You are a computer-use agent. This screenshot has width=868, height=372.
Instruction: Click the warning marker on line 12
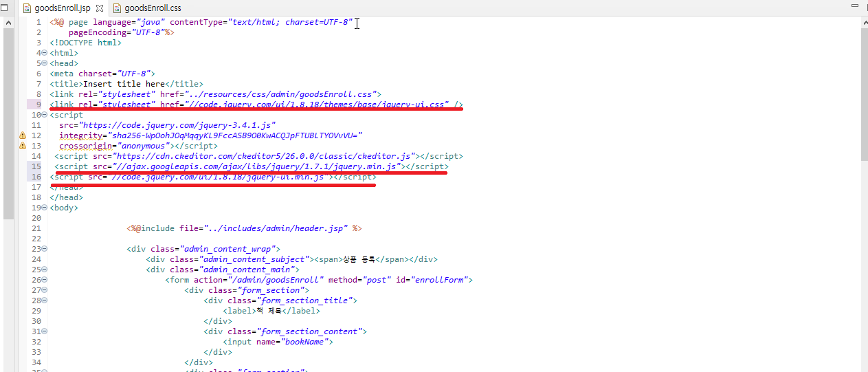(x=23, y=135)
